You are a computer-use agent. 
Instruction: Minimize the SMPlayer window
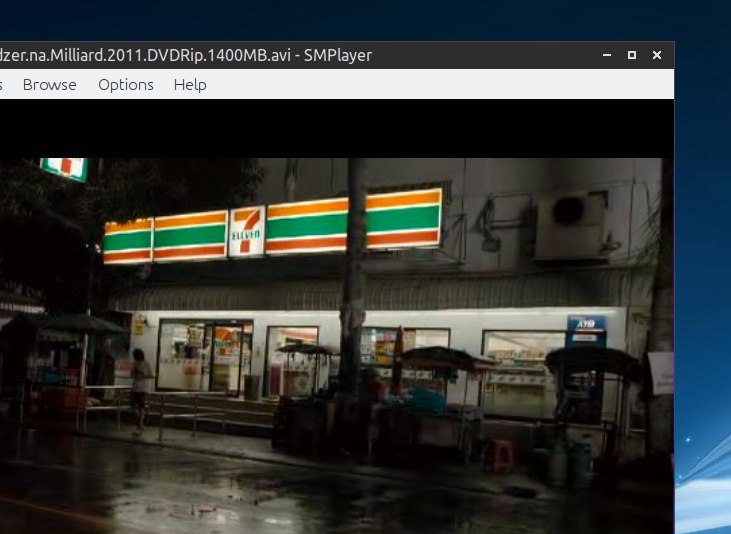[606, 55]
